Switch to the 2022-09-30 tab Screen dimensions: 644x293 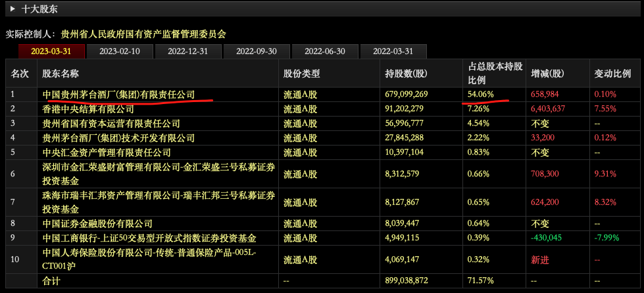tap(257, 51)
